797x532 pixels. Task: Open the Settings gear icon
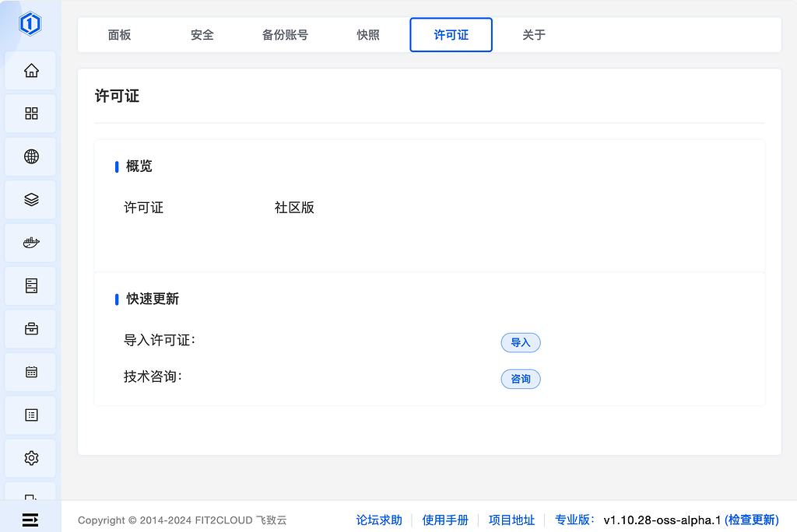[x=30, y=457]
